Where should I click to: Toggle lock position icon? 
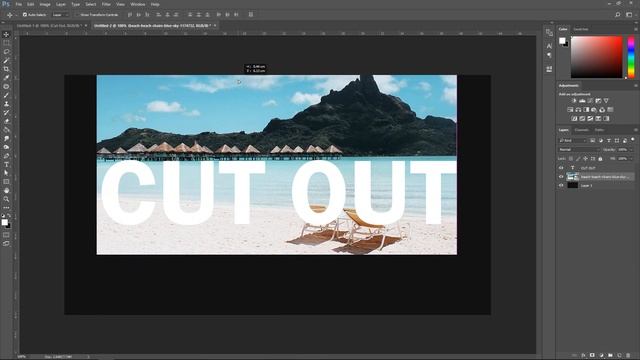585,158
